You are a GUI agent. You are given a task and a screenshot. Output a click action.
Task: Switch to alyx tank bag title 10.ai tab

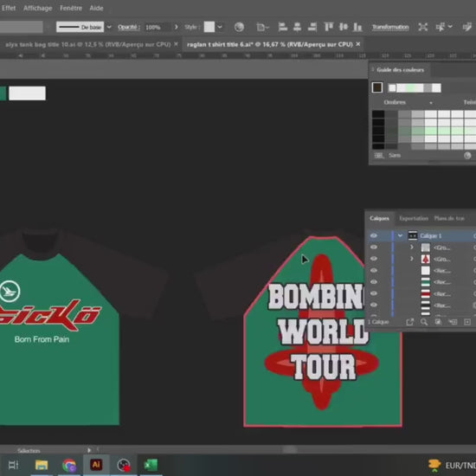[x=87, y=44]
